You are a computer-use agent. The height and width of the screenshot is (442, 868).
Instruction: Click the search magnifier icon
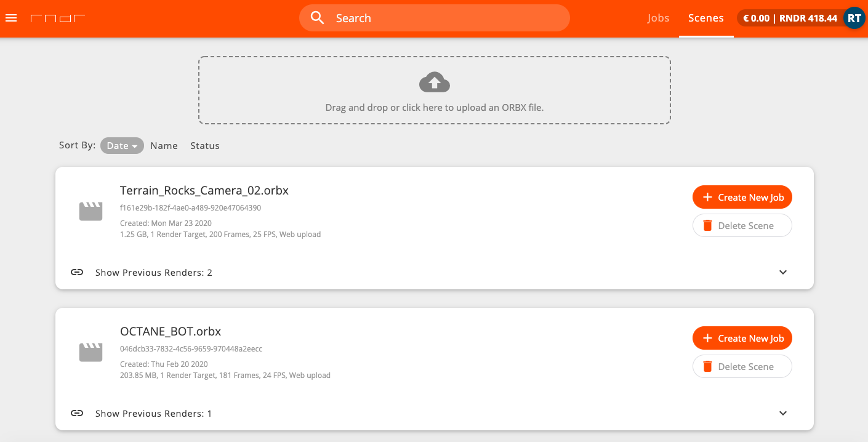point(317,18)
